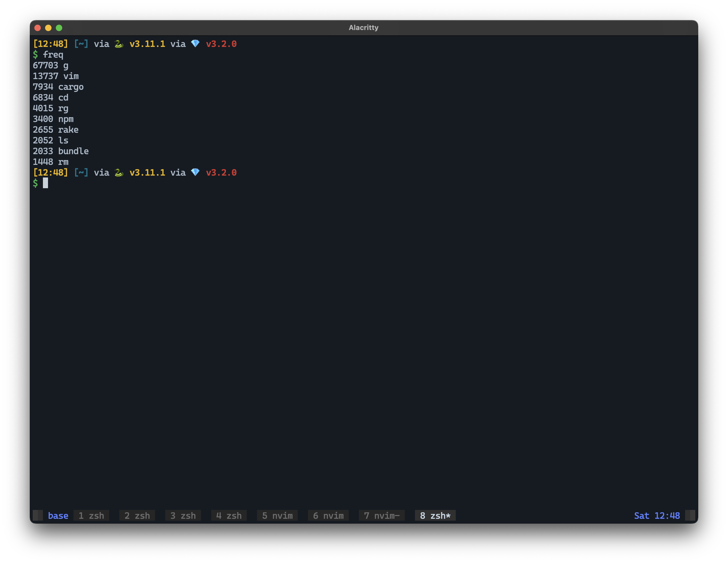
Task: Click the gem emoji in top prompt
Action: pyautogui.click(x=195, y=44)
